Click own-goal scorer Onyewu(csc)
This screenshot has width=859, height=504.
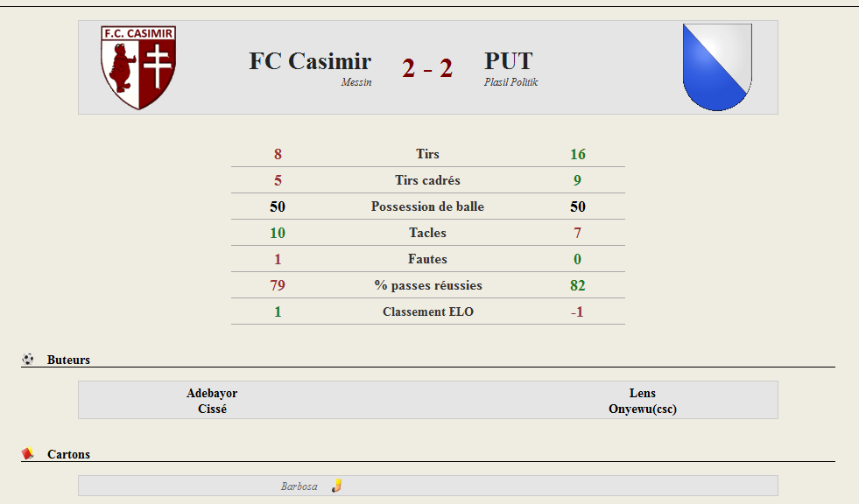643,409
